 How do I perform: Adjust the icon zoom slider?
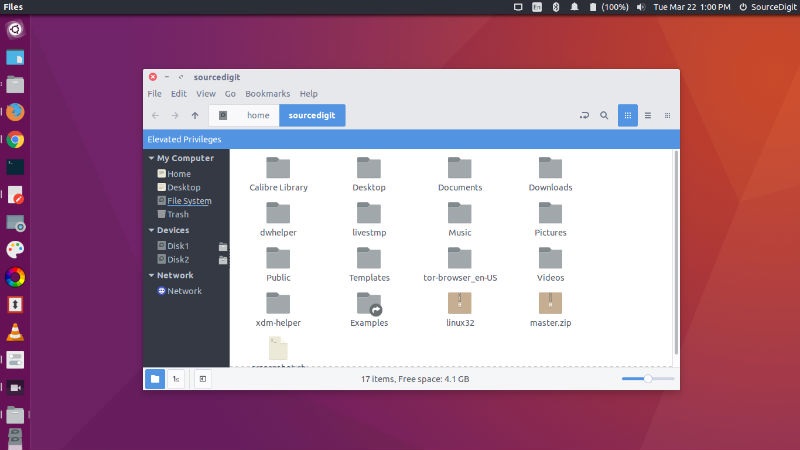(x=647, y=379)
